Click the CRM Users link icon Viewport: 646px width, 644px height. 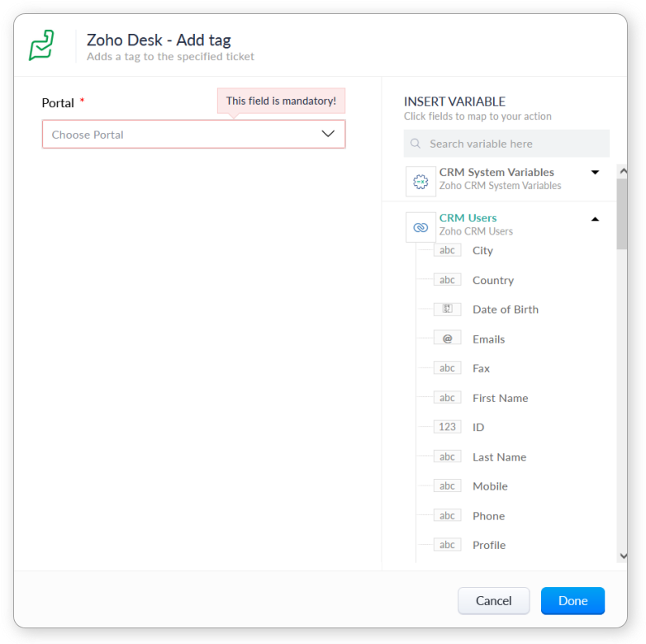pyautogui.click(x=420, y=227)
